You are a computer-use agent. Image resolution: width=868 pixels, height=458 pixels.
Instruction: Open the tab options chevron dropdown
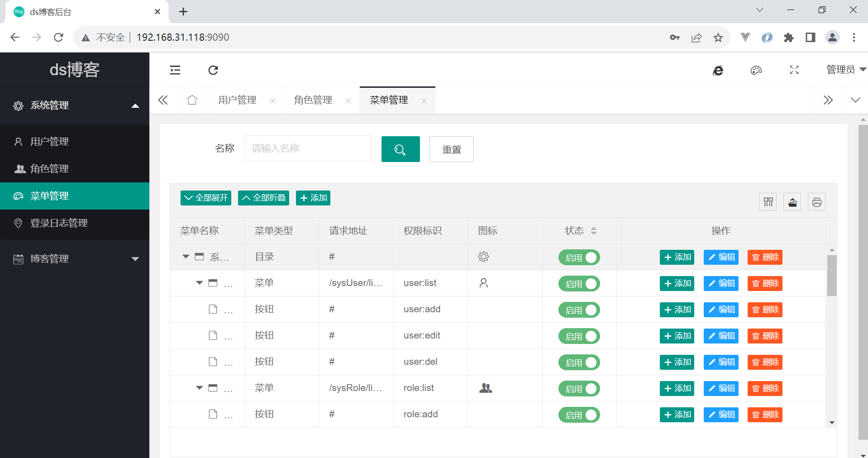click(855, 100)
